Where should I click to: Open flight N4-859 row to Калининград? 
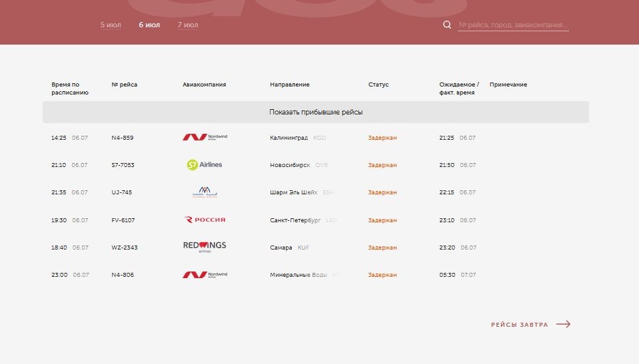[316, 138]
